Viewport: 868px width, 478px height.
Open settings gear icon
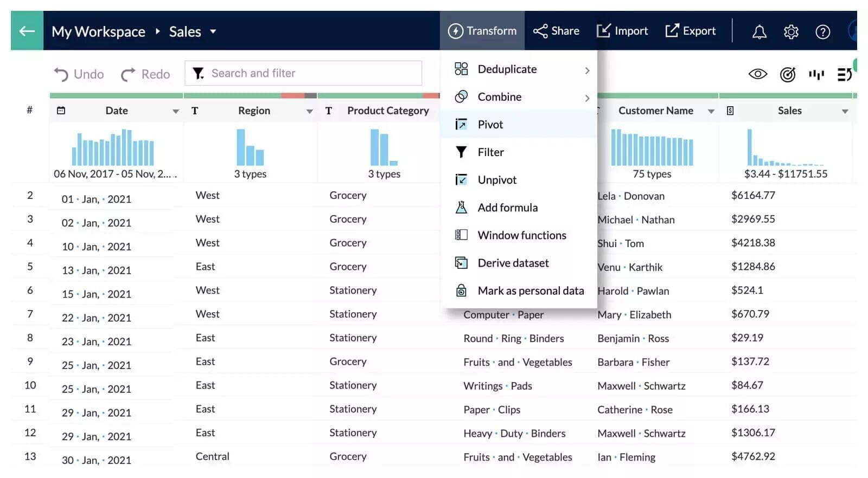pyautogui.click(x=791, y=32)
